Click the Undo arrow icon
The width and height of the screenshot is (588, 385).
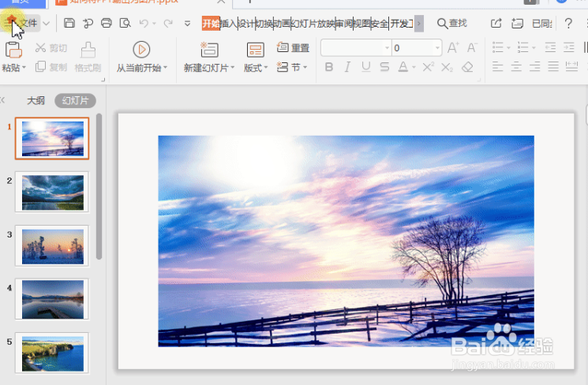tap(144, 23)
